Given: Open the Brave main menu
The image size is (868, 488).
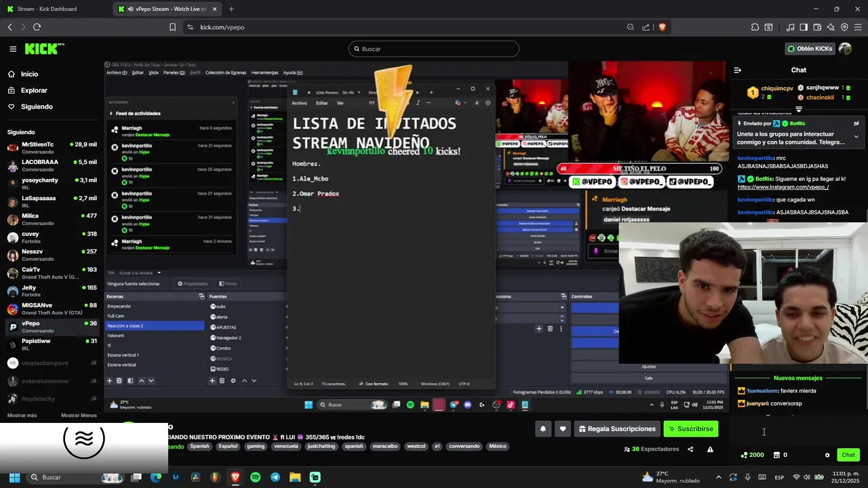Looking at the screenshot, I should [x=858, y=27].
